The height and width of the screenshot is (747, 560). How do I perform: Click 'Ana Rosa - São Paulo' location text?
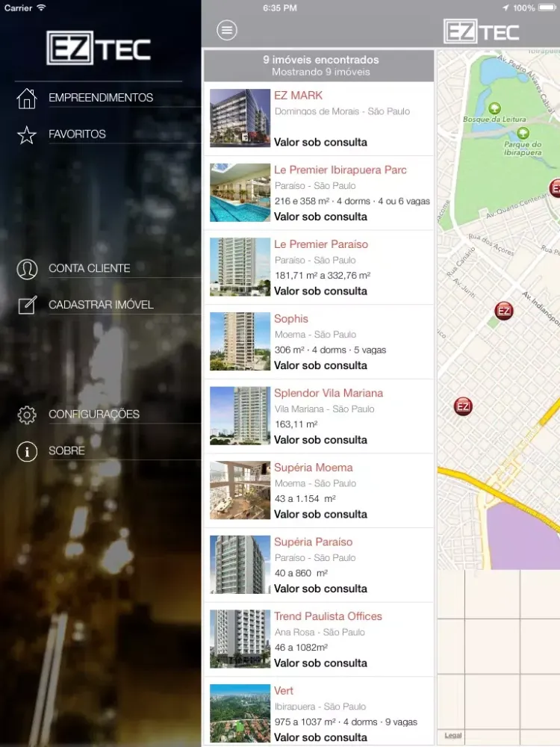pyautogui.click(x=320, y=632)
